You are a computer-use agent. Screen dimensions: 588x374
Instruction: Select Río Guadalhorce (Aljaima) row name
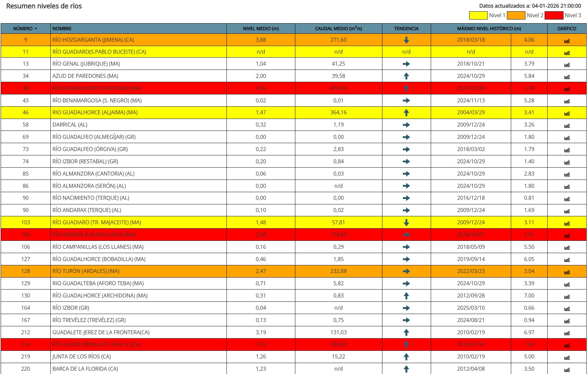coord(95,113)
